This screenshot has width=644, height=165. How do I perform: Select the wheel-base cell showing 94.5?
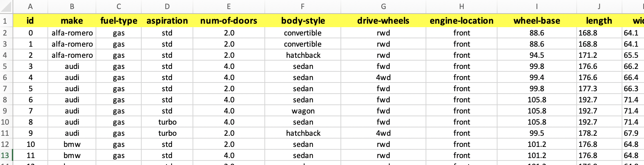pyautogui.click(x=537, y=55)
